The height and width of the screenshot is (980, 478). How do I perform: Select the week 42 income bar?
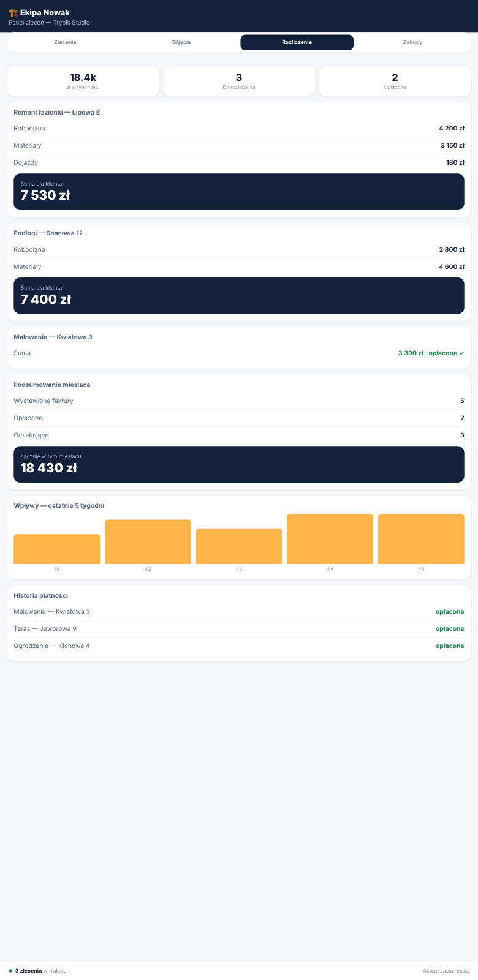148,541
